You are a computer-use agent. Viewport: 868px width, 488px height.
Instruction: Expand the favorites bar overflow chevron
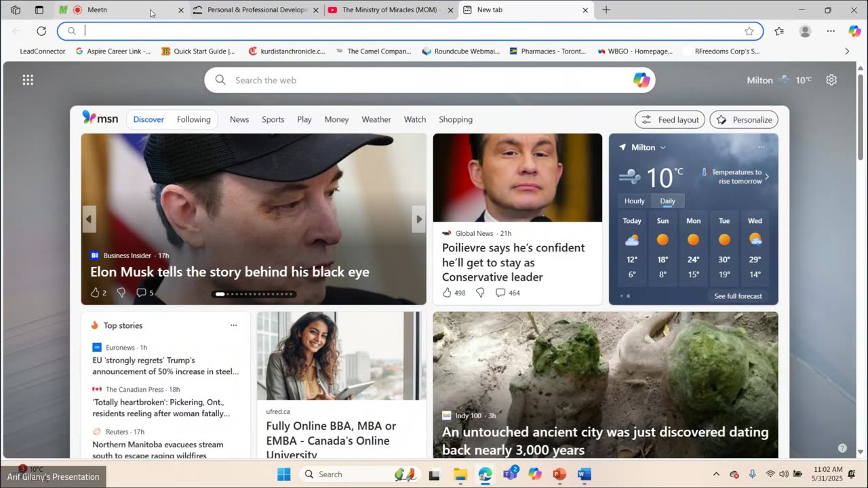click(x=847, y=51)
